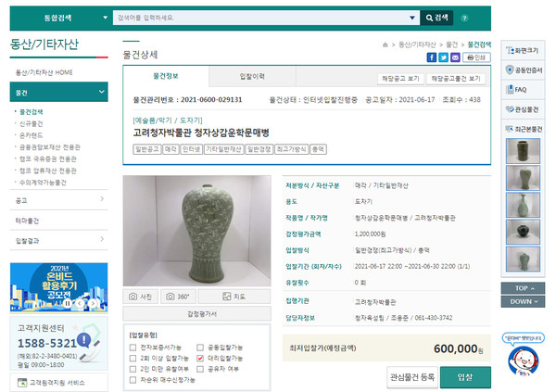Open third recently viewed bottle thumbnail
The width and height of the screenshot is (556, 392).
tap(523, 205)
